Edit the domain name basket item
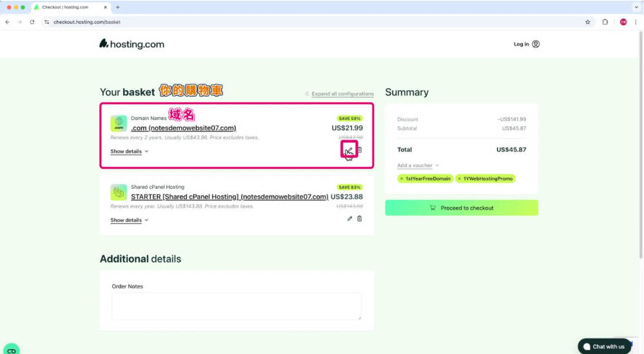The width and height of the screenshot is (644, 354). point(349,150)
